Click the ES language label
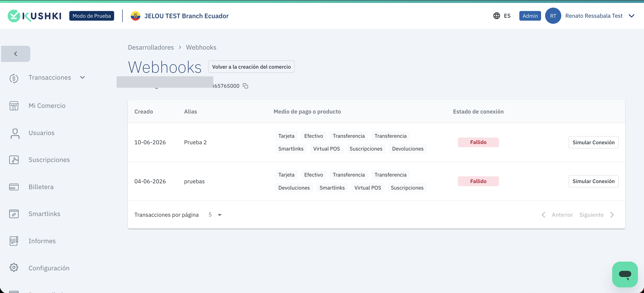Screen dimensions: 644x293 click(x=507, y=16)
